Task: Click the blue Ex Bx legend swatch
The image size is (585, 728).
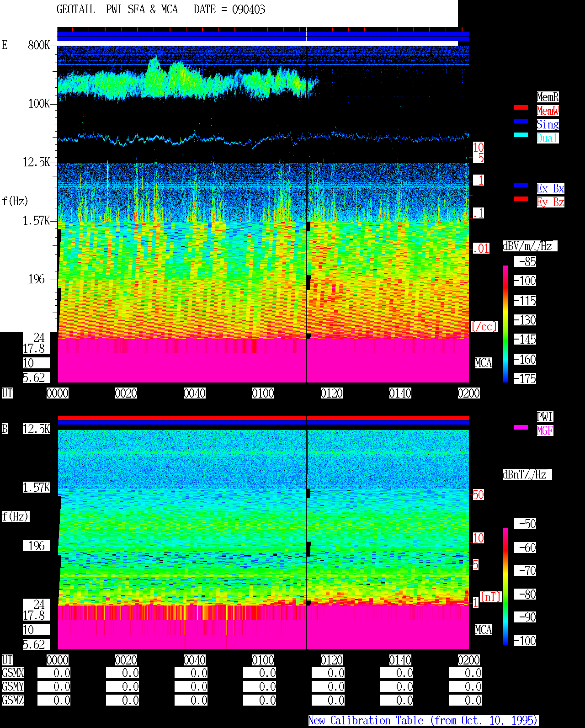Action: pyautogui.click(x=521, y=185)
